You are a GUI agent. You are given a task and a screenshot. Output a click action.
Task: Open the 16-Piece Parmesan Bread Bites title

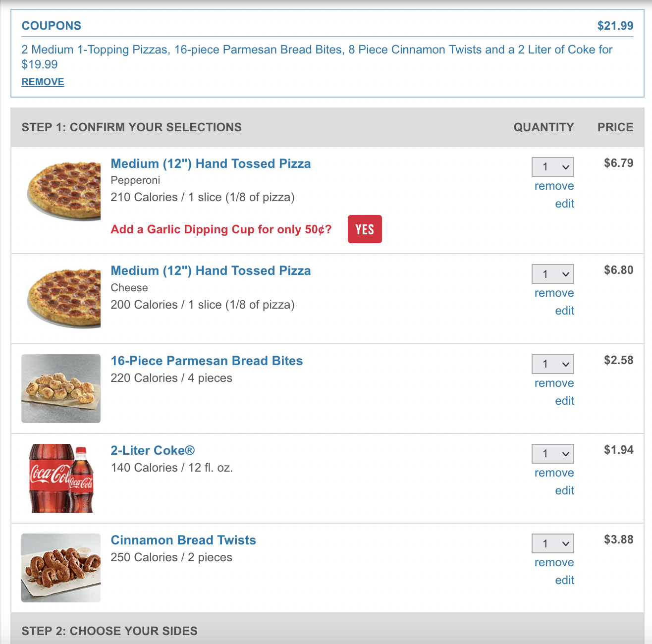point(207,361)
